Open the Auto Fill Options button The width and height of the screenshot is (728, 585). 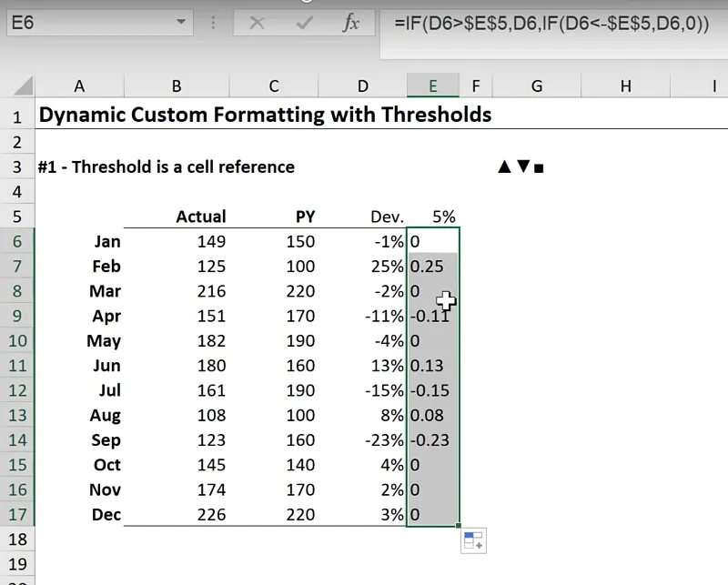(x=473, y=540)
